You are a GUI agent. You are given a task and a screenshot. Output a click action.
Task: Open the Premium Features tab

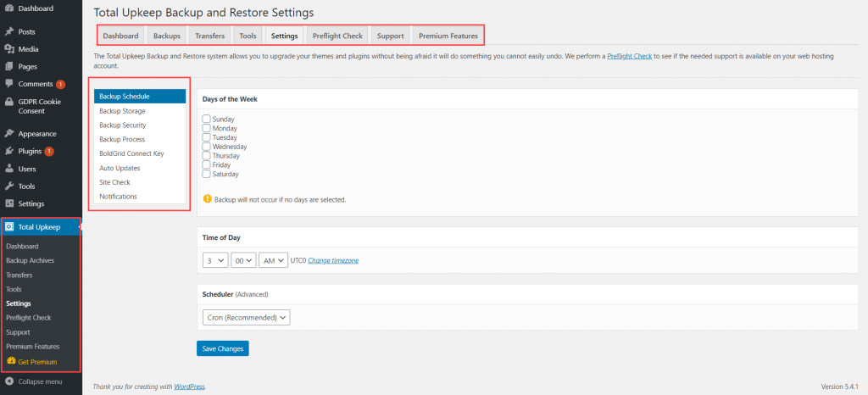tap(448, 36)
